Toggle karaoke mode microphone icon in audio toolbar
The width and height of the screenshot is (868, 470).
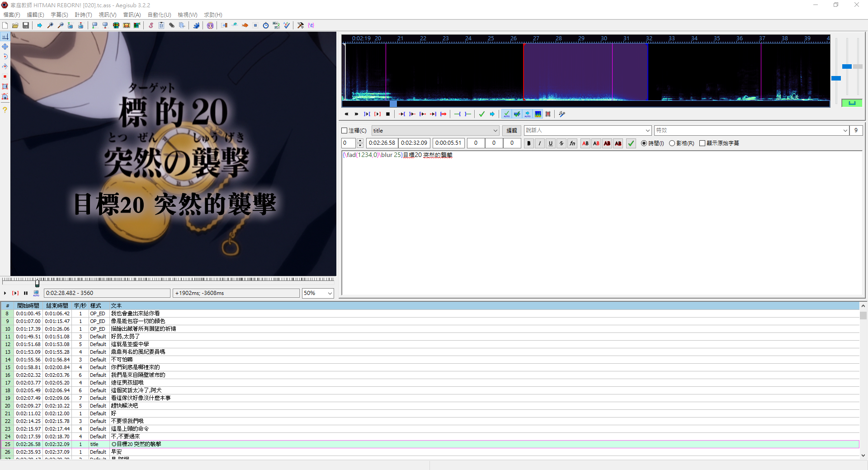562,114
